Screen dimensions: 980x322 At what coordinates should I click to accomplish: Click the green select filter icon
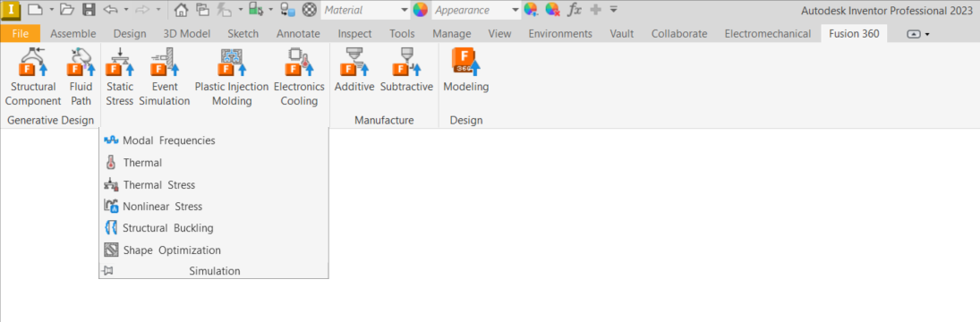tap(256, 9)
